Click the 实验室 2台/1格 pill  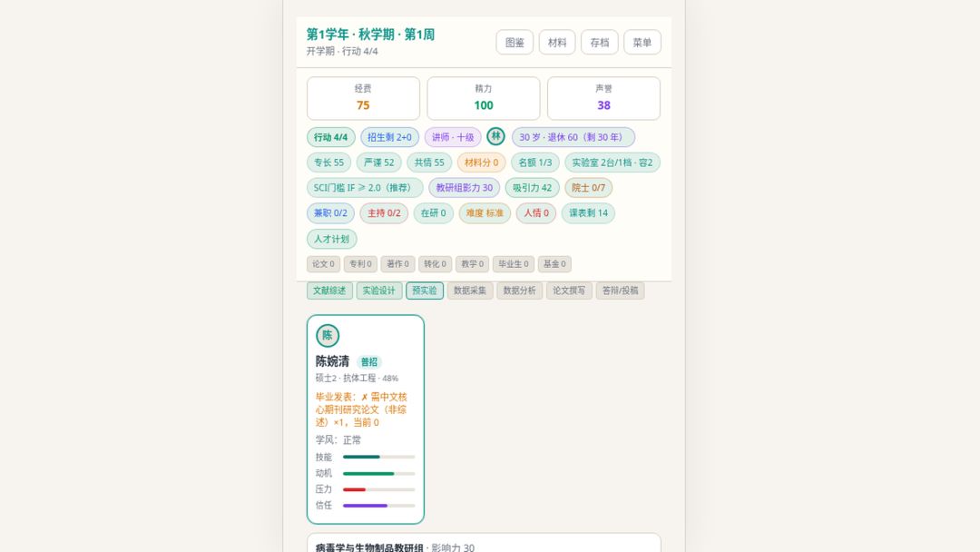[x=612, y=163]
